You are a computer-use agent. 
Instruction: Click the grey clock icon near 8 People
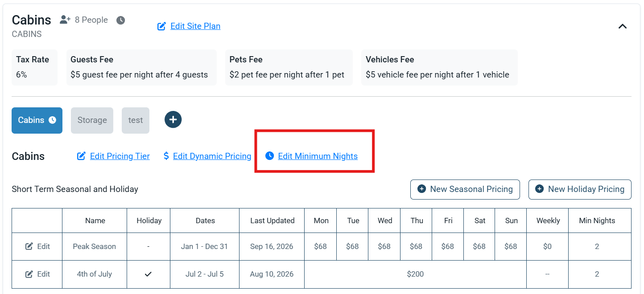pyautogui.click(x=120, y=20)
